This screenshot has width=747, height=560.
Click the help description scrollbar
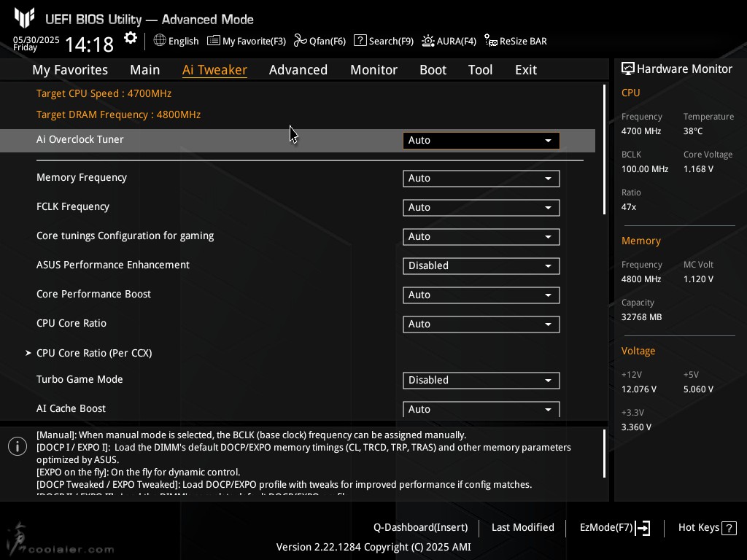pos(605,454)
